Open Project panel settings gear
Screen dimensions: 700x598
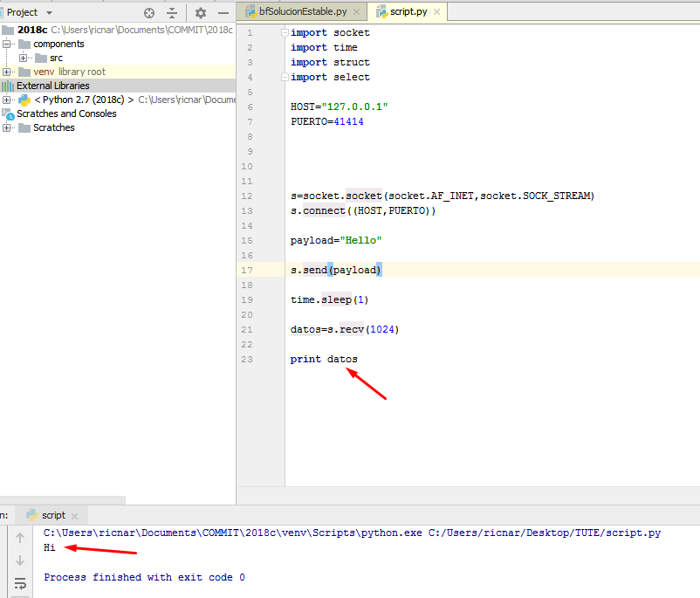tap(201, 13)
